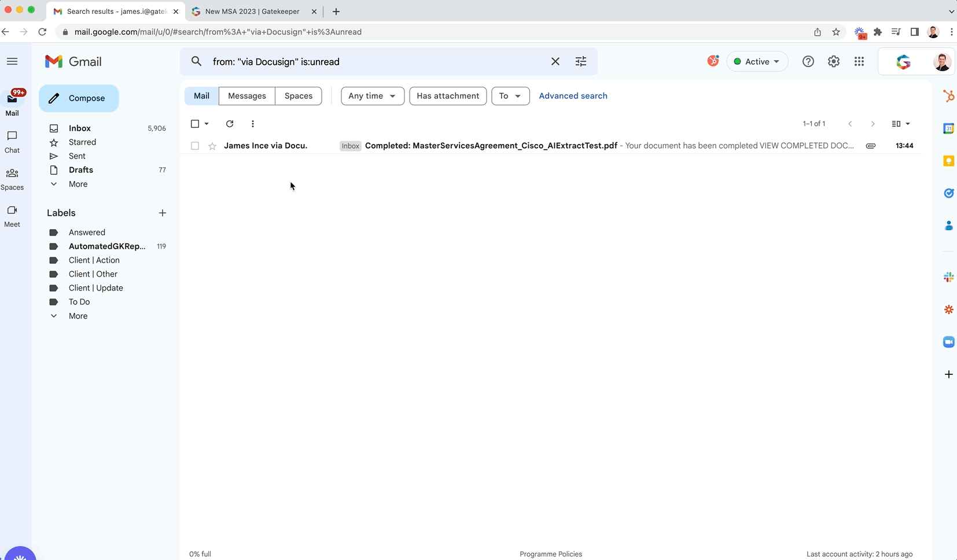Click the Compose button
This screenshot has width=957, height=560.
pos(79,98)
